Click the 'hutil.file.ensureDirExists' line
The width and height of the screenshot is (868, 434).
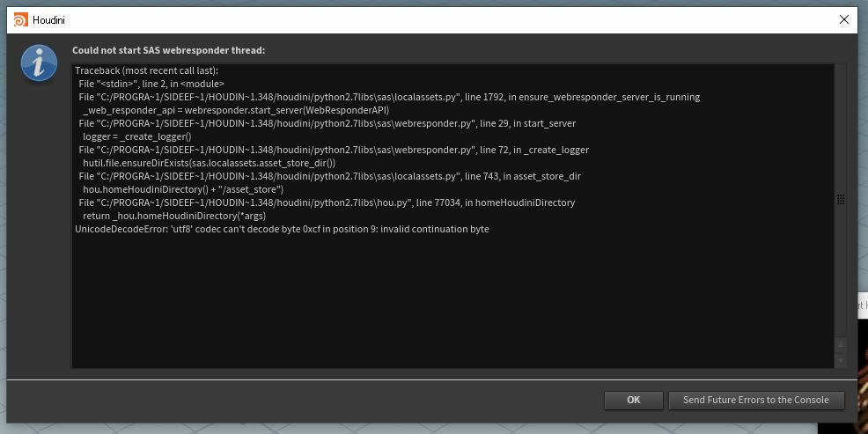209,164
